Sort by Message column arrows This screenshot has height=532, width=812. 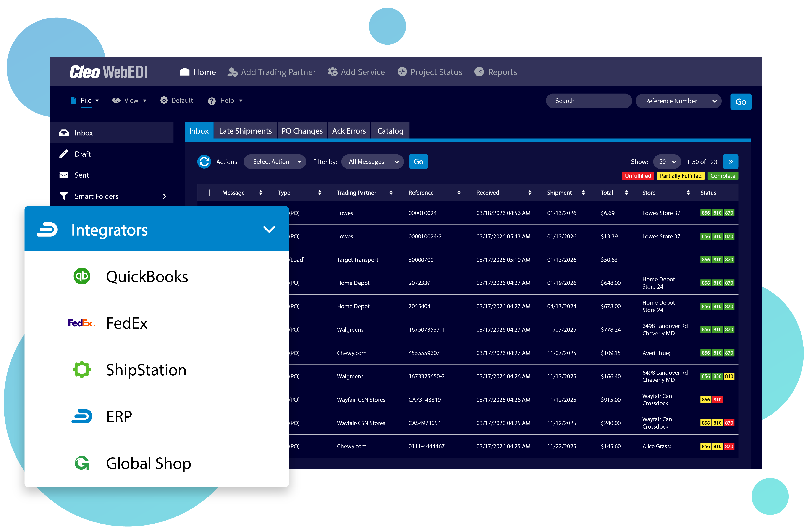261,193
